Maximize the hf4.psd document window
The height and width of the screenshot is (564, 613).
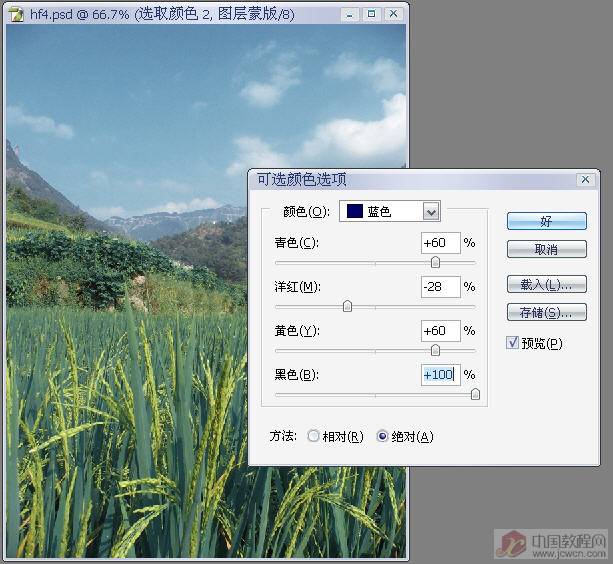pos(371,14)
